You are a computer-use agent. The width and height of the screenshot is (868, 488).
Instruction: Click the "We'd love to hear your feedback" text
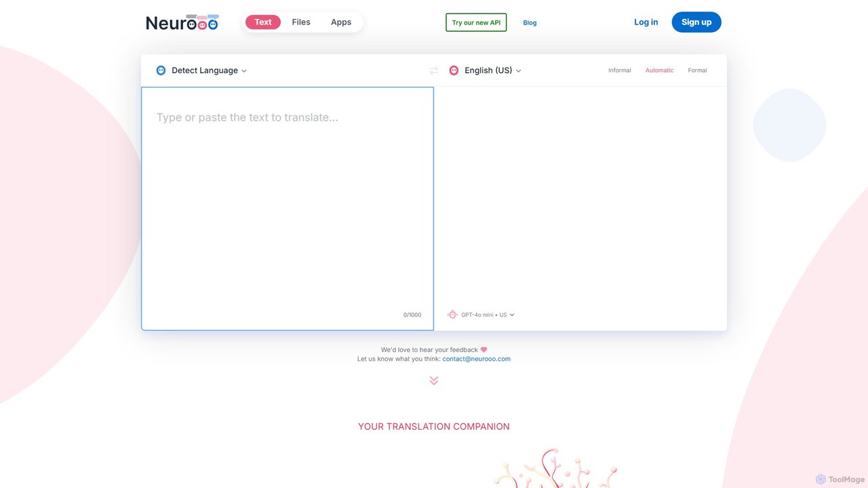[x=429, y=350]
